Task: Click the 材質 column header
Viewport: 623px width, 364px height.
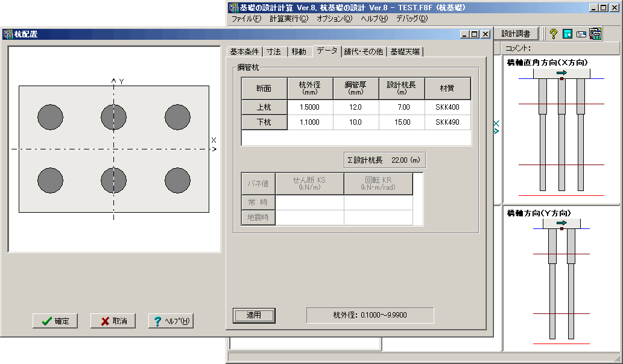Action: [447, 88]
